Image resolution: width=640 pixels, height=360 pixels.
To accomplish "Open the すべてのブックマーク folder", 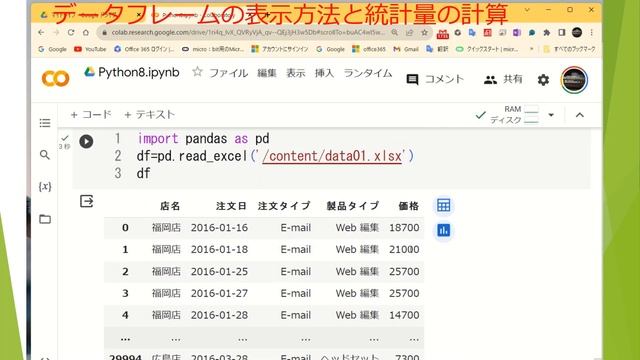I will 569,49.
